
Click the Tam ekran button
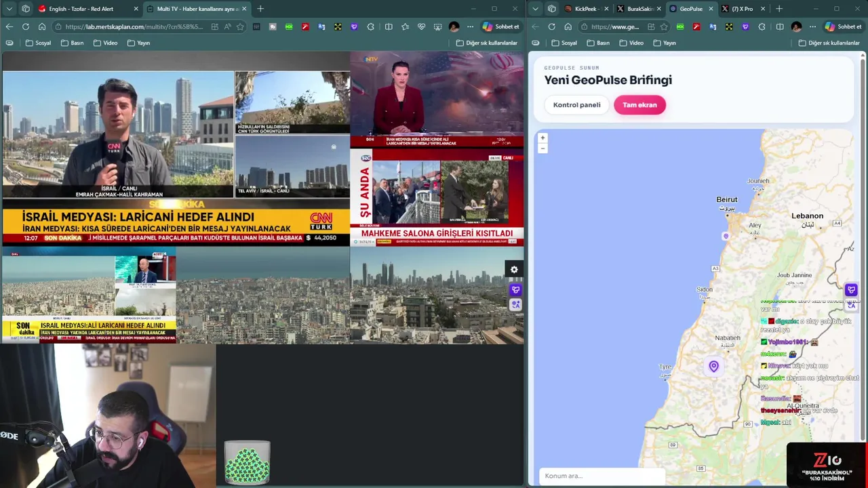[639, 105]
